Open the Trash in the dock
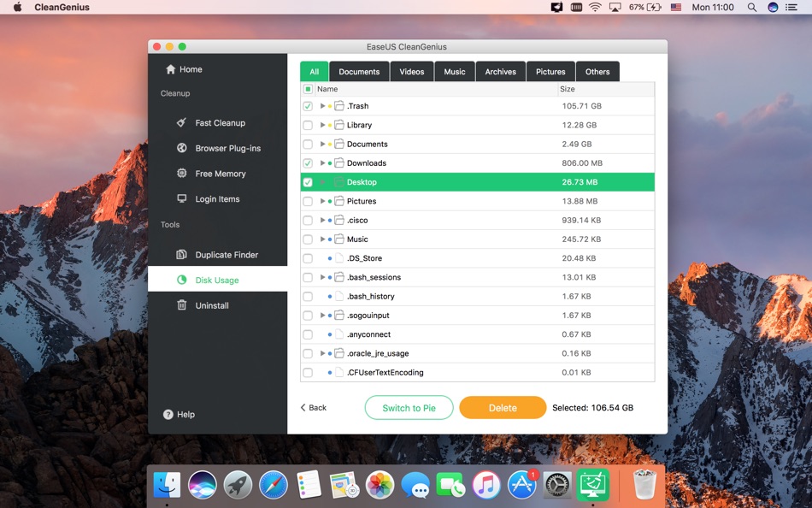 [644, 484]
